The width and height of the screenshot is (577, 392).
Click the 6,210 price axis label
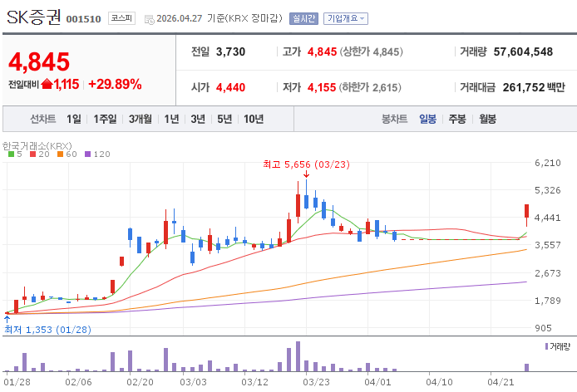click(548, 163)
